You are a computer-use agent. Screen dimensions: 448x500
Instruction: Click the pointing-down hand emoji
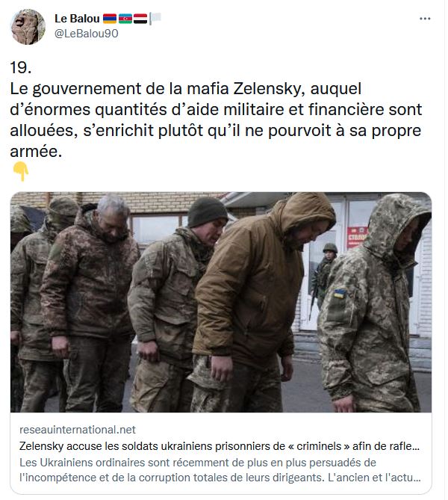(21, 171)
